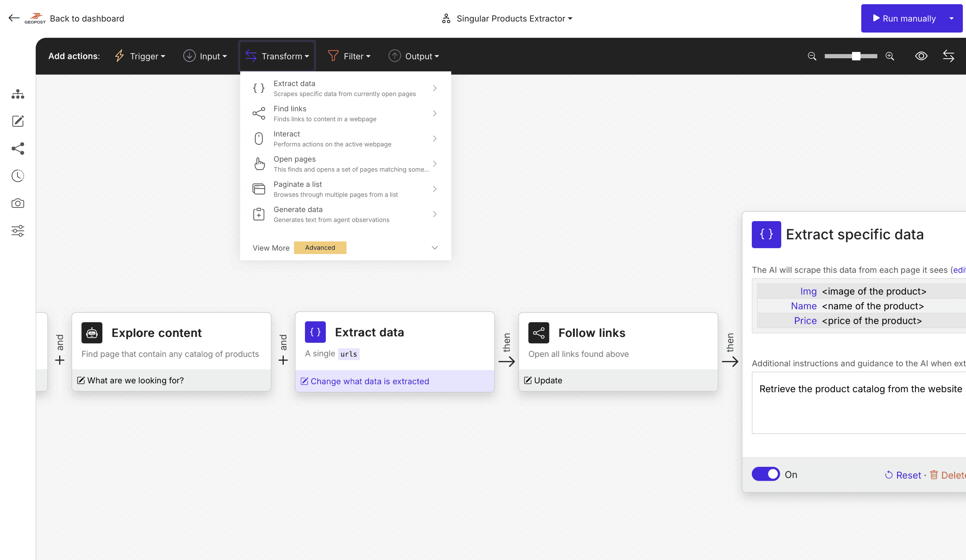Click the zoom level slider handle
Viewport: 966px width, 560px height.
(x=856, y=56)
